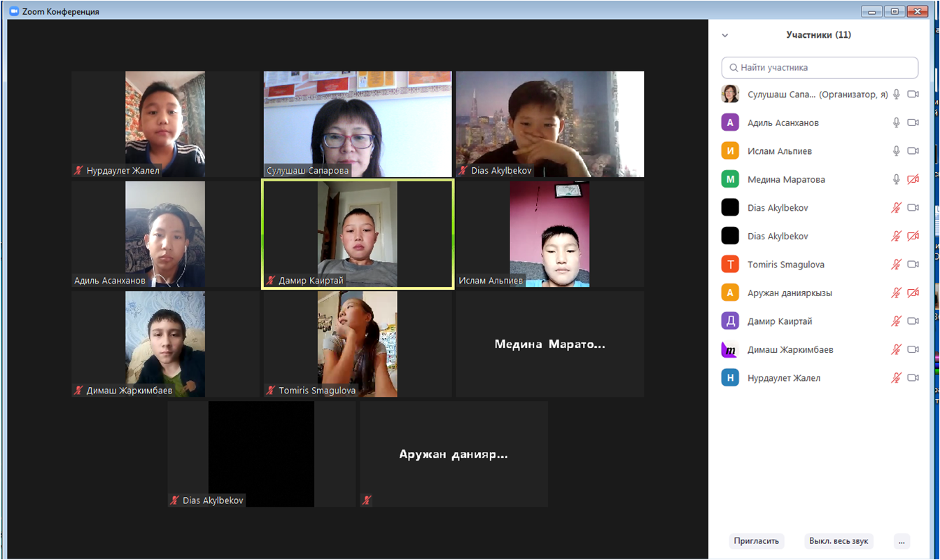Screen dimensions: 940x560
Task: Click muted mic icon for Димаш Жаркимбаев
Action: pos(896,349)
